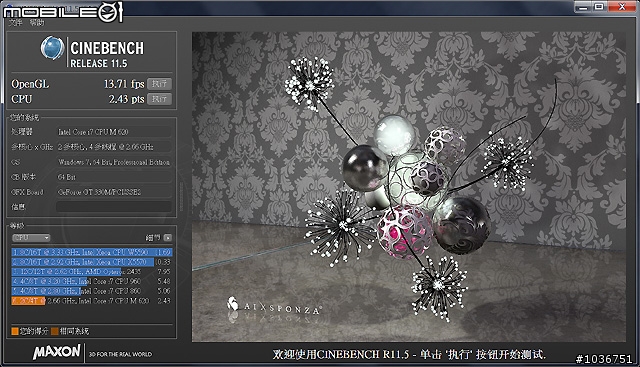Viewport: 640px width, 367px height.
Task: Close the Cinebench window
Action: (622, 7)
